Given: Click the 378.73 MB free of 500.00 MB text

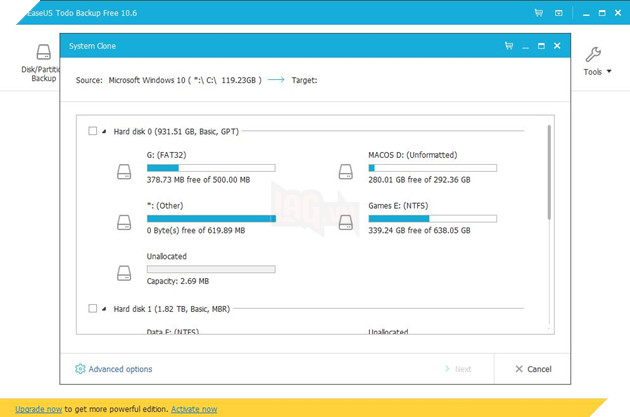Looking at the screenshot, I should pos(198,180).
